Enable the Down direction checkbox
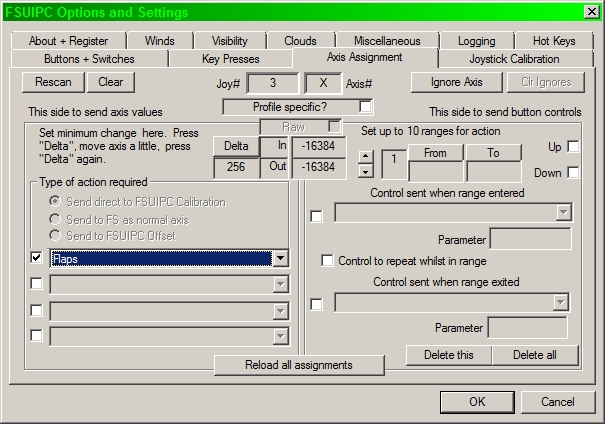 tap(573, 172)
